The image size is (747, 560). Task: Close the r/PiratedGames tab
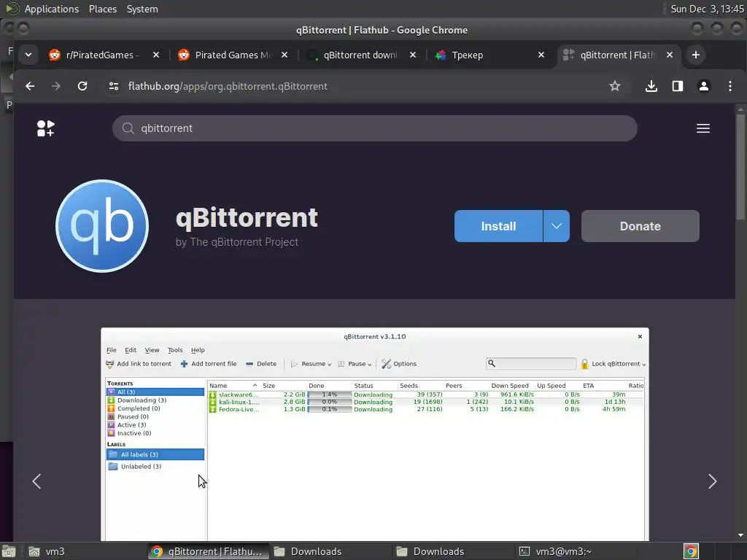pos(156,55)
